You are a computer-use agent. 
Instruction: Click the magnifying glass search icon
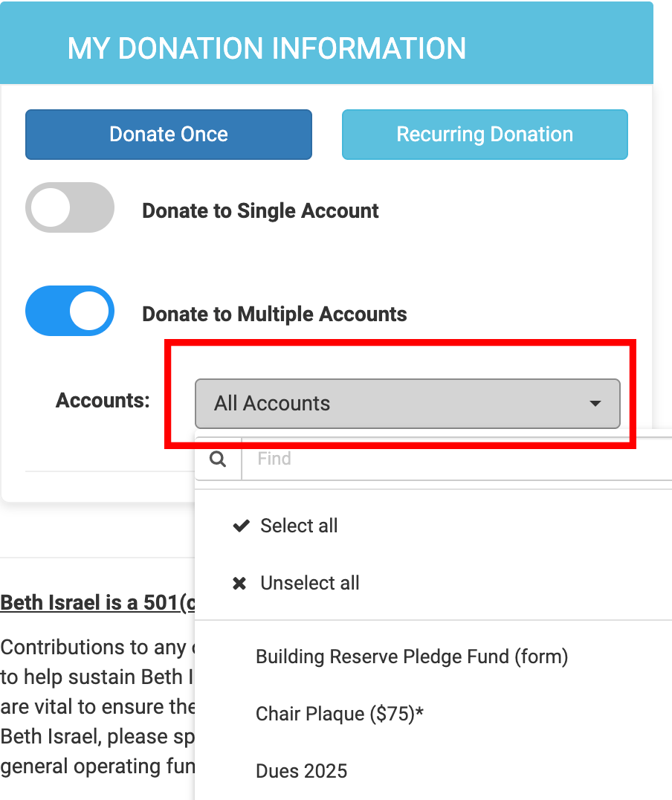tap(218, 459)
